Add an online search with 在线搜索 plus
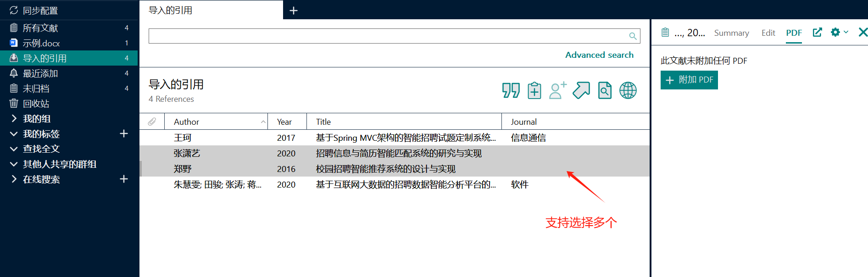Image resolution: width=868 pixels, height=277 pixels. [124, 179]
